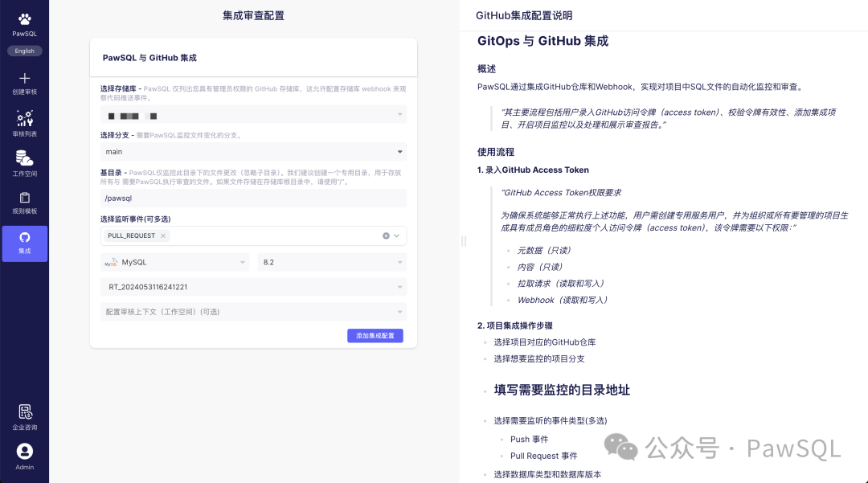The width and height of the screenshot is (868, 483).
Task: Click the GitHub集成配置说明 panel heading
Action: [x=524, y=15]
